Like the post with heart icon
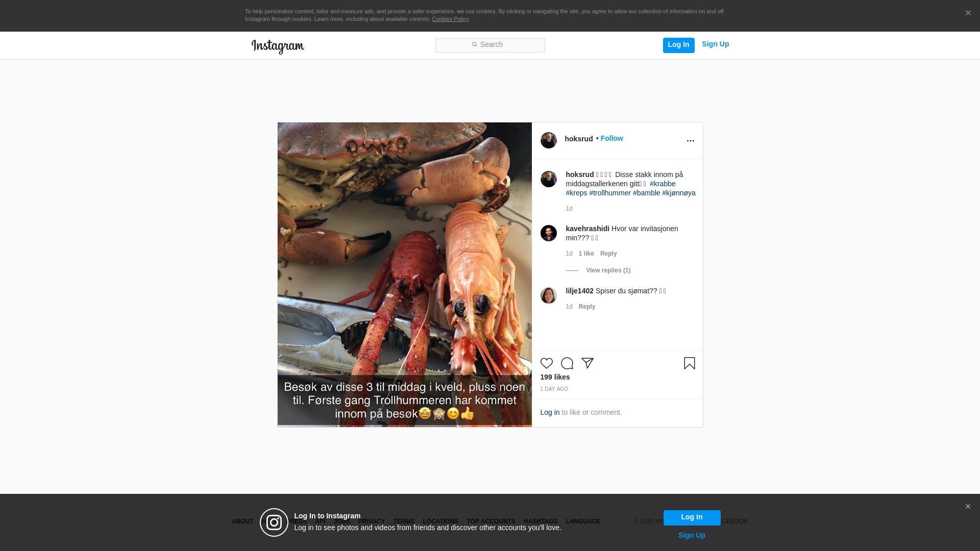Image resolution: width=980 pixels, height=551 pixels. 546,363
